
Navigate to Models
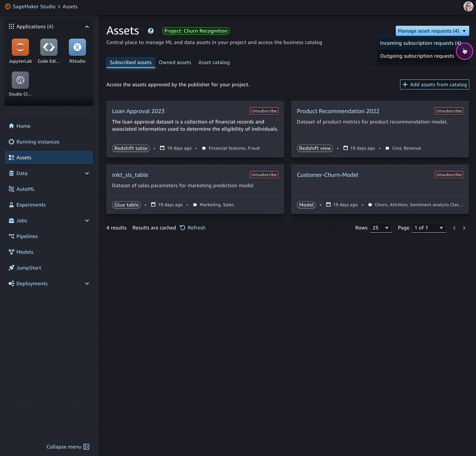coord(49,252)
